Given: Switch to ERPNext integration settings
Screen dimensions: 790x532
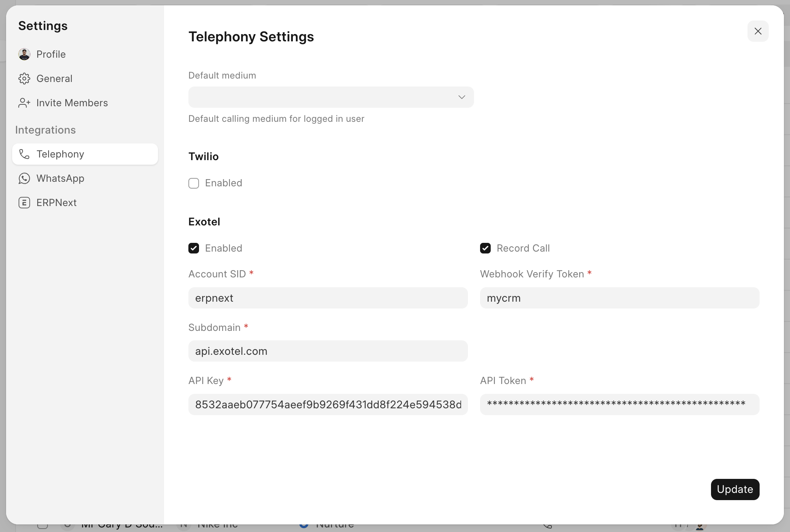Looking at the screenshot, I should [56, 203].
